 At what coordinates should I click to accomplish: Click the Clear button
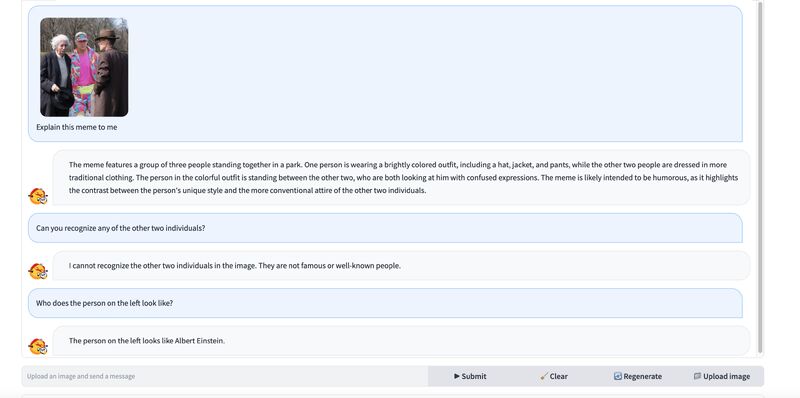click(554, 376)
